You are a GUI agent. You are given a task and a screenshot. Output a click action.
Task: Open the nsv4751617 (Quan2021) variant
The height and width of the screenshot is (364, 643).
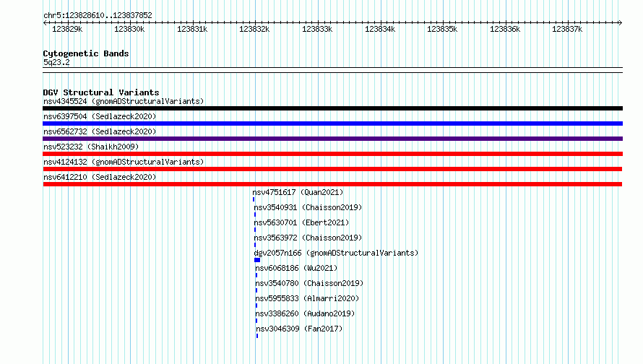coord(298,192)
